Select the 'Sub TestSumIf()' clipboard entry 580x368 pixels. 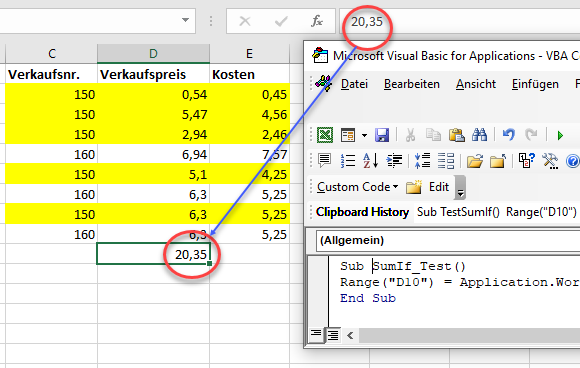coord(458,212)
